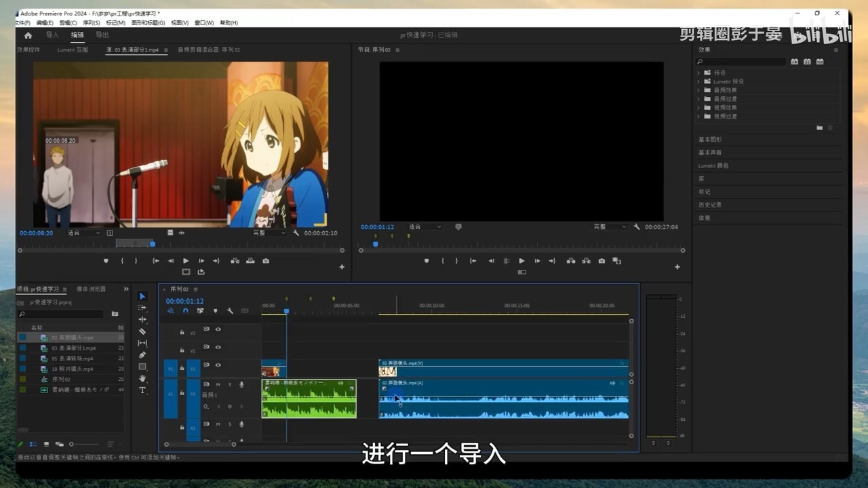Click the timeline playhead at 00:00:01:12
This screenshot has width=868, height=488.
click(x=286, y=311)
